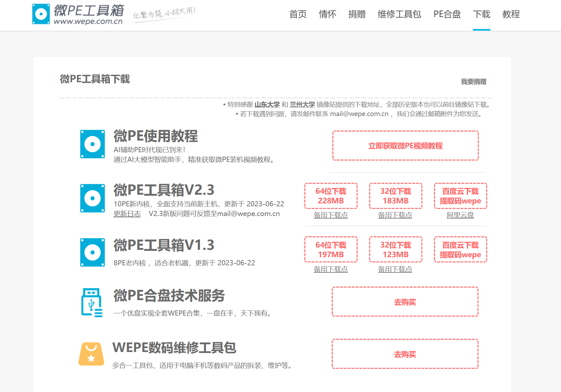Open 备用下载点 under V1.3 64位
Viewport: 561px width, 392px height.
point(331,269)
